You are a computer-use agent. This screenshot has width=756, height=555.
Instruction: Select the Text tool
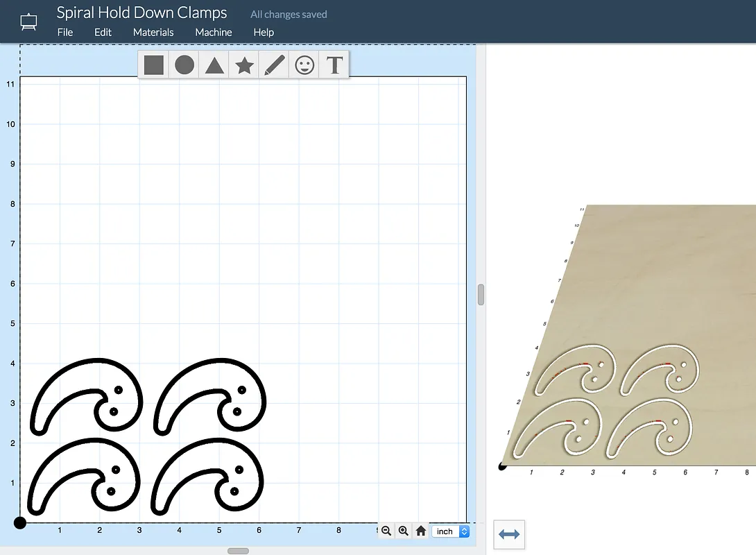(x=334, y=65)
